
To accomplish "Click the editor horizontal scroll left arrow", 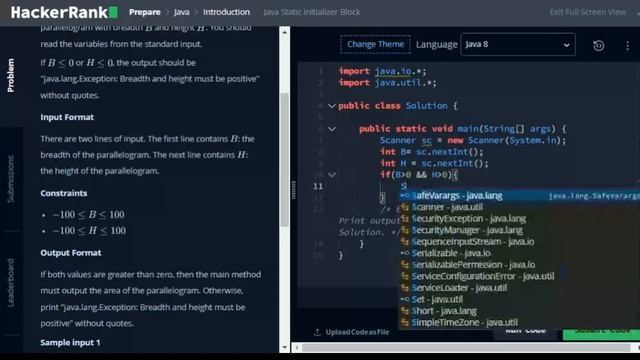I will [x=297, y=348].
